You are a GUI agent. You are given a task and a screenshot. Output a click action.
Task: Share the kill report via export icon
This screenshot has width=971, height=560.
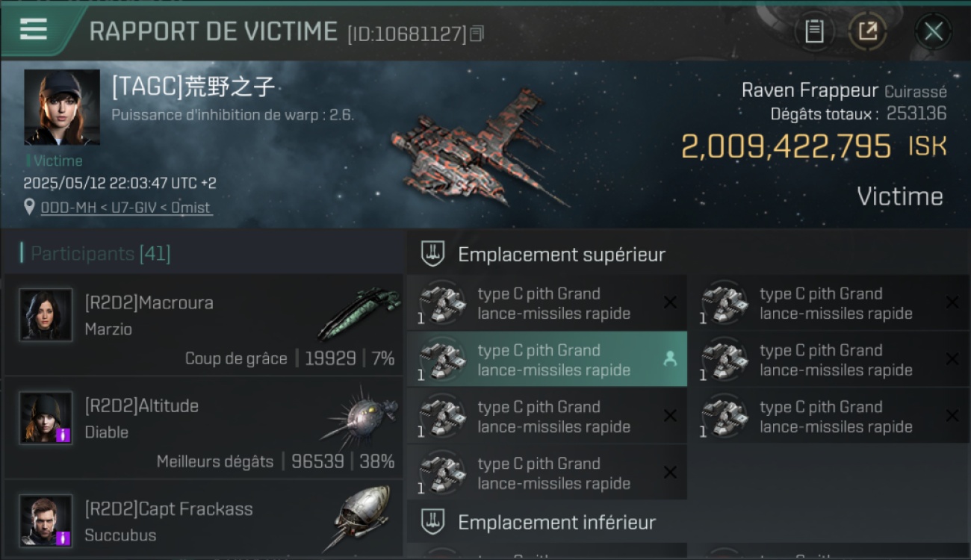pyautogui.click(x=866, y=31)
